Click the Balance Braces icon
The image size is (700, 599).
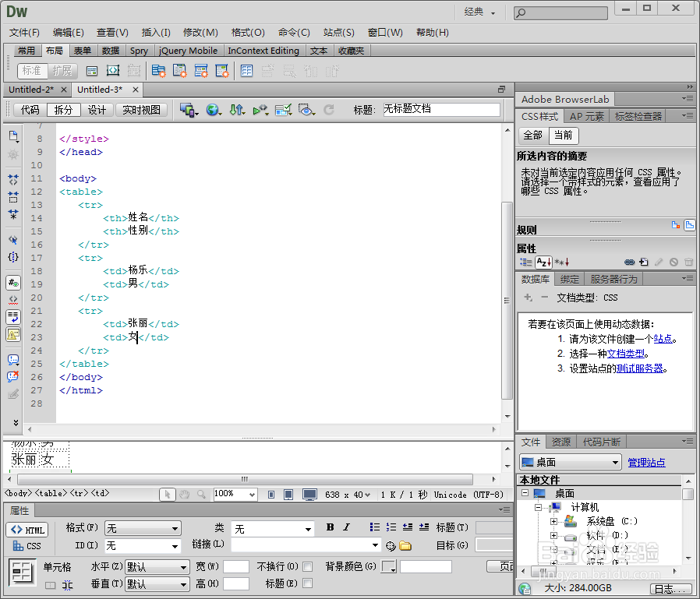tap(13, 257)
